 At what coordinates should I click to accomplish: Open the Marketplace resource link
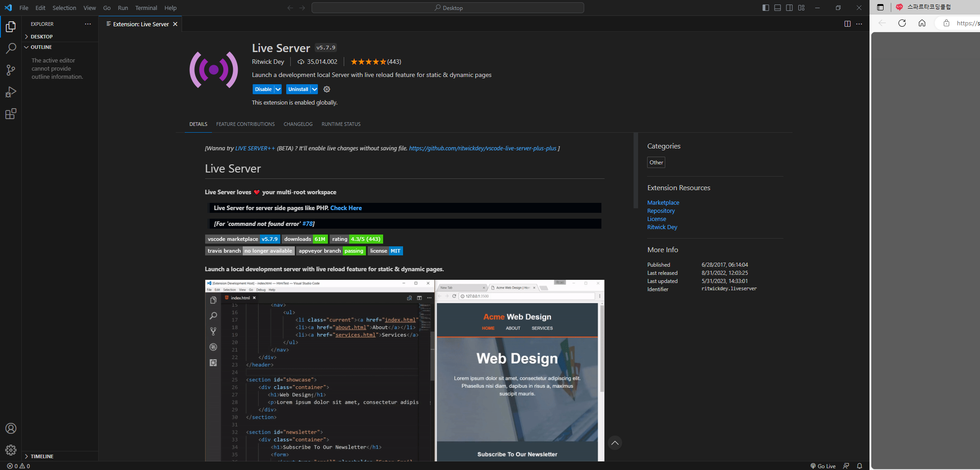point(663,203)
